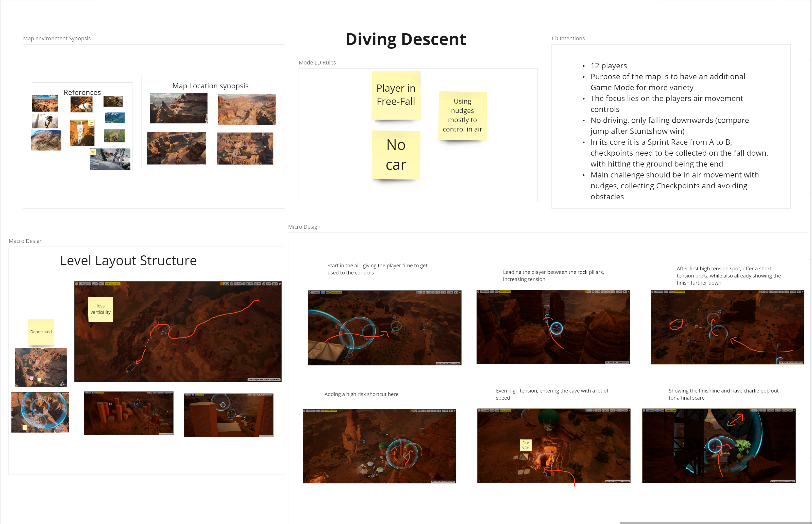Open rotation snap 10° value dropdown
The height and width of the screenshot is (524, 812).
(259, 284)
